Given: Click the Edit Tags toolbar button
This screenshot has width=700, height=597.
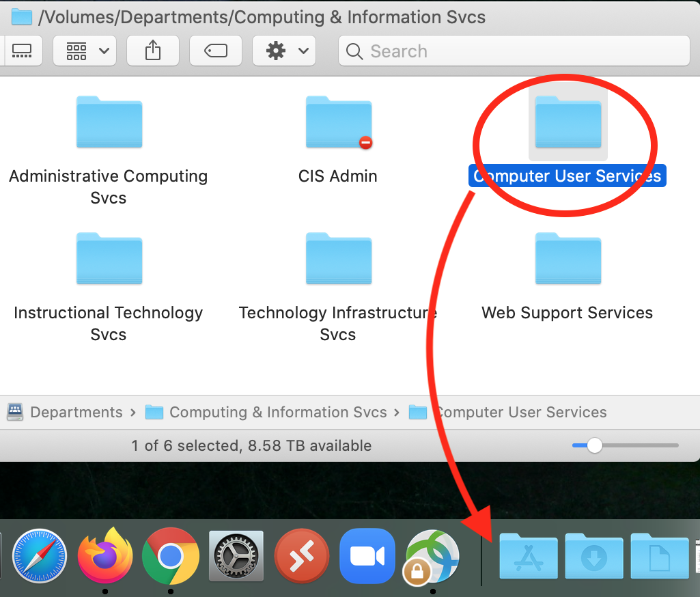Looking at the screenshot, I should [216, 51].
